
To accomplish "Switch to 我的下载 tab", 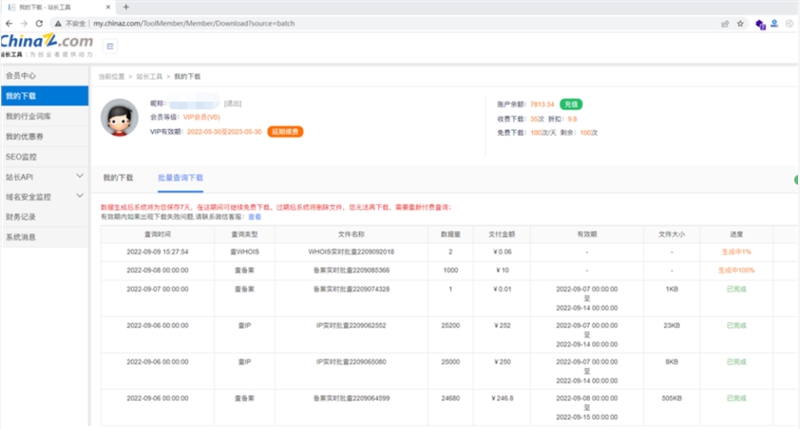I will pyautogui.click(x=118, y=178).
